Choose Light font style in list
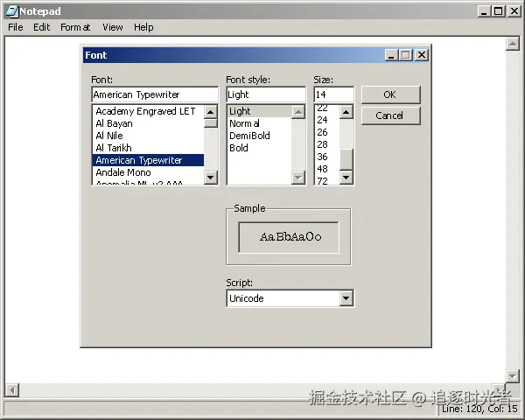 click(260, 111)
